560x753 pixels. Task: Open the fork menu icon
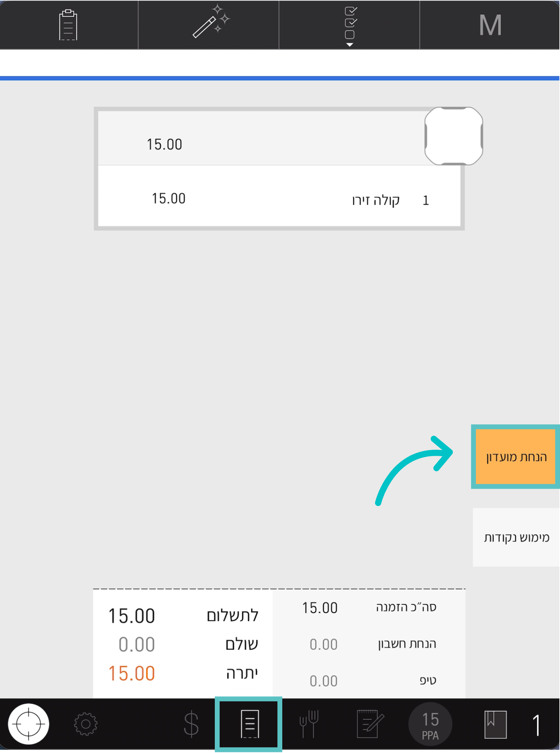(x=309, y=724)
